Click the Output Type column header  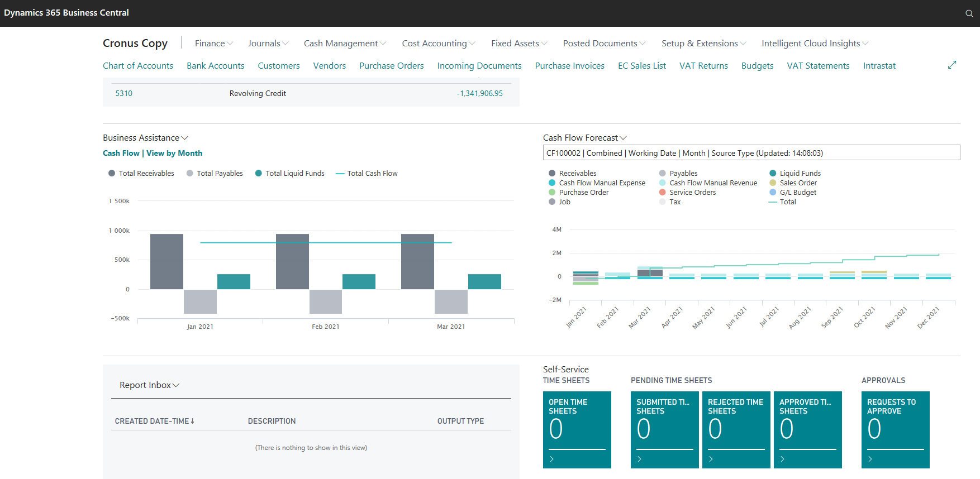tap(460, 421)
